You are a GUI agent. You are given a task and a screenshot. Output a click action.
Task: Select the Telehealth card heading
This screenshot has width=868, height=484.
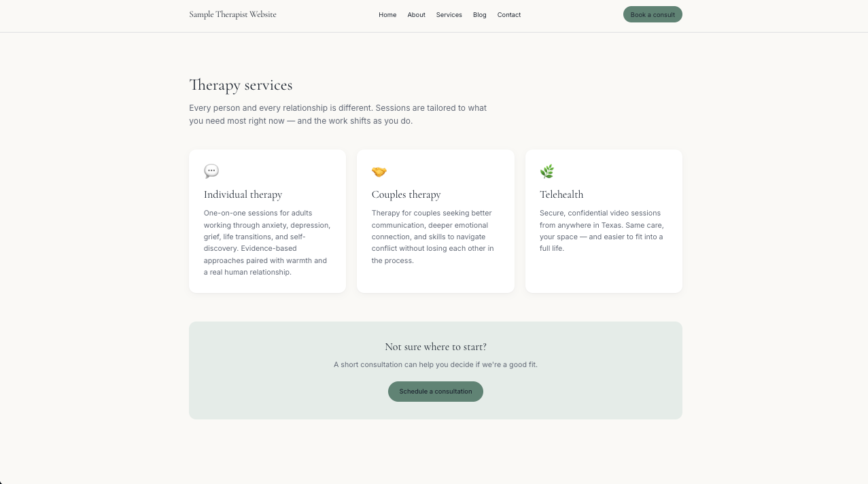point(561,194)
